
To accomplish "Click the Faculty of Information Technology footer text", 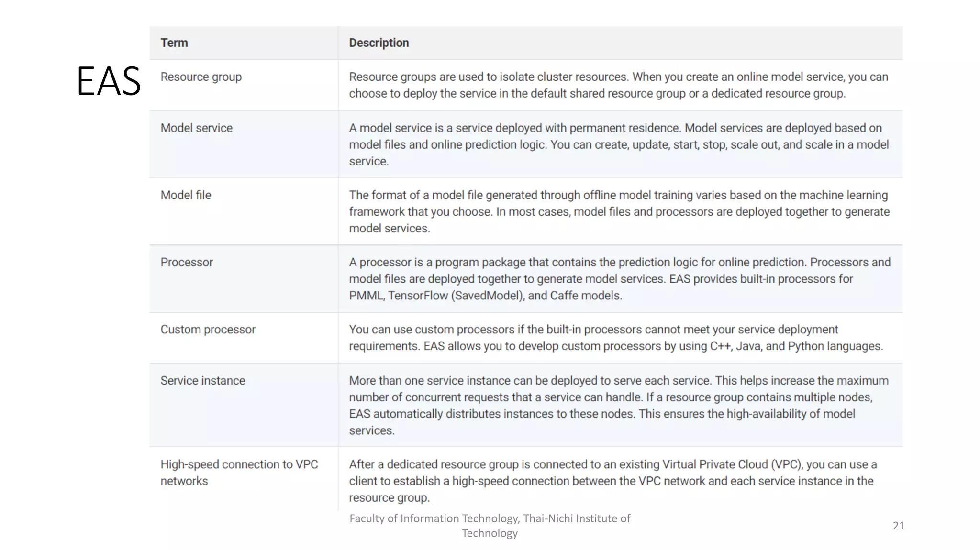I will coord(490,518).
